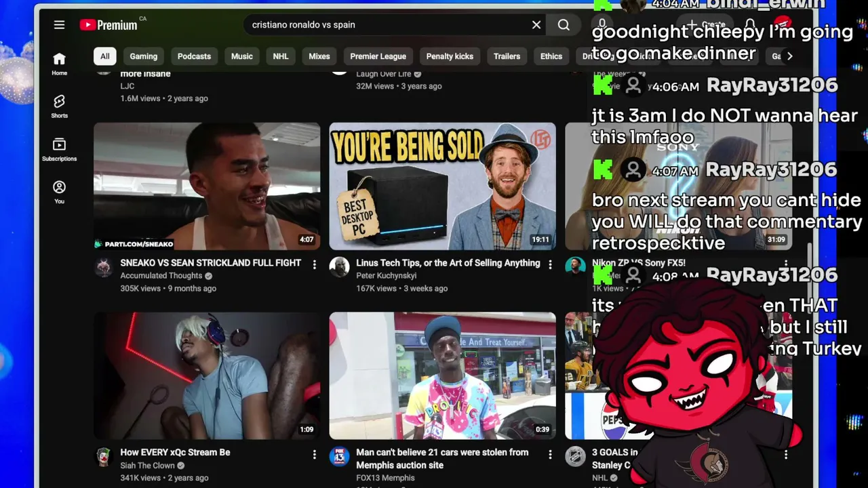Click '341K views • 2 years ago' text
The height and width of the screenshot is (488, 868).
tap(164, 479)
